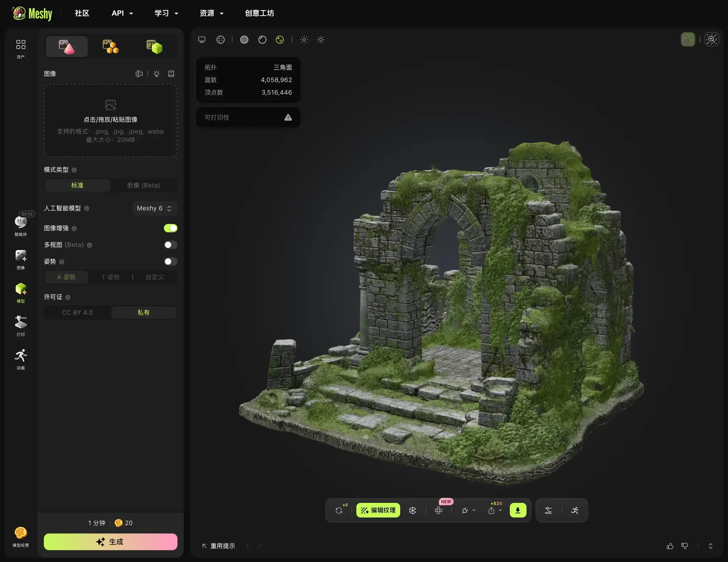This screenshot has width=728, height=562.
Task: Click the thumbs down icon
Action: 685,546
